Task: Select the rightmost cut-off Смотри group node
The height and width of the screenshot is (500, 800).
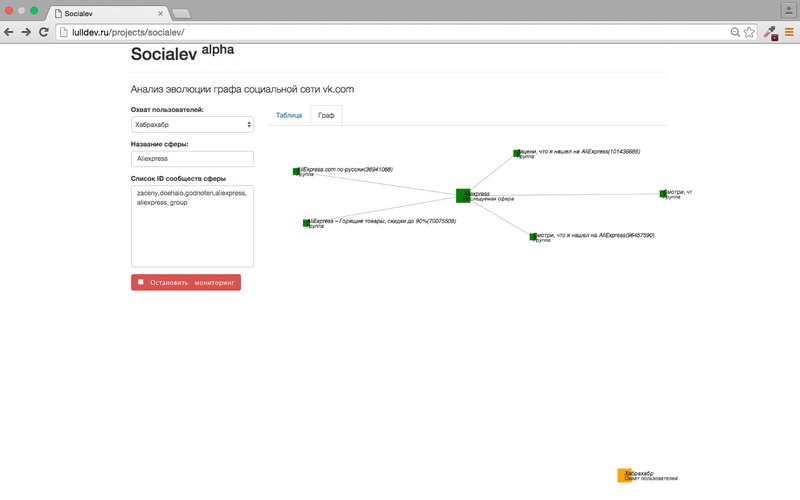Action: pos(663,193)
